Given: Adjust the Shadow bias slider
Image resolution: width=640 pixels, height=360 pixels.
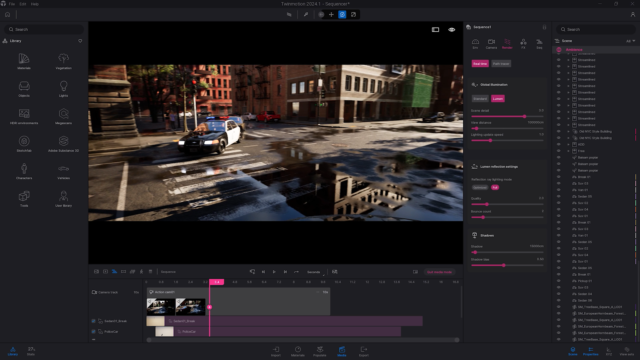Looking at the screenshot, I should point(507,265).
